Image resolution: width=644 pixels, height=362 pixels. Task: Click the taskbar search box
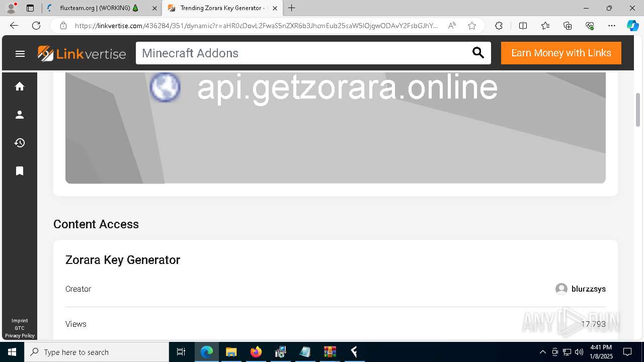tap(97, 352)
